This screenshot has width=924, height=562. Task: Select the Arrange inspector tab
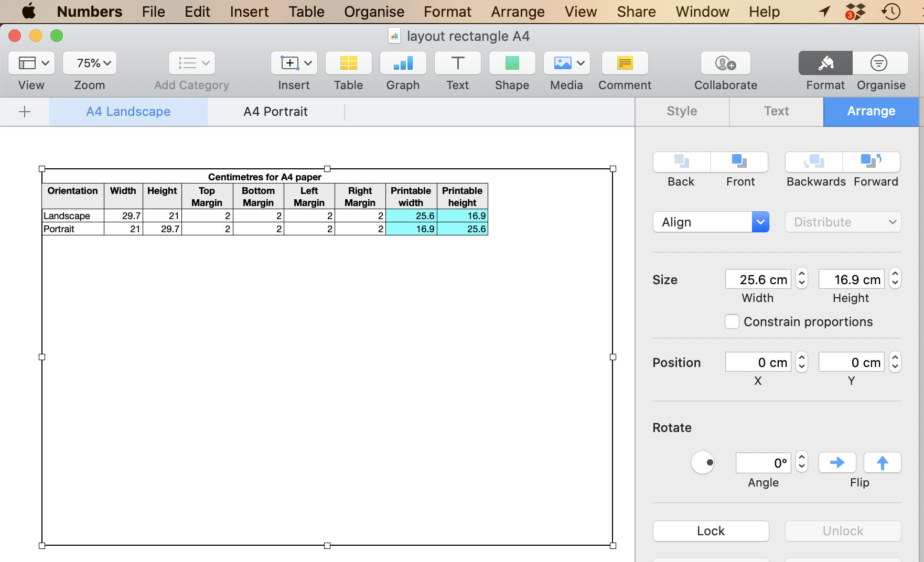871,111
